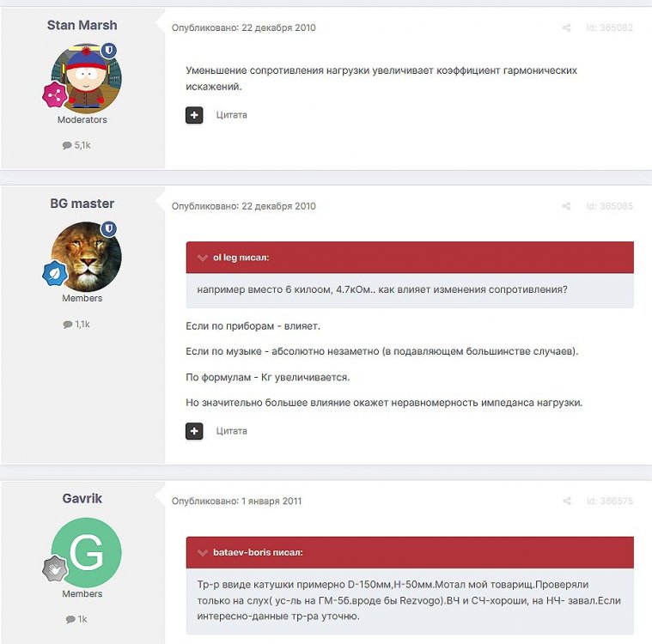Open the post date '1 января 2011' link
Screen dimensions: 652x644
tap(271, 501)
